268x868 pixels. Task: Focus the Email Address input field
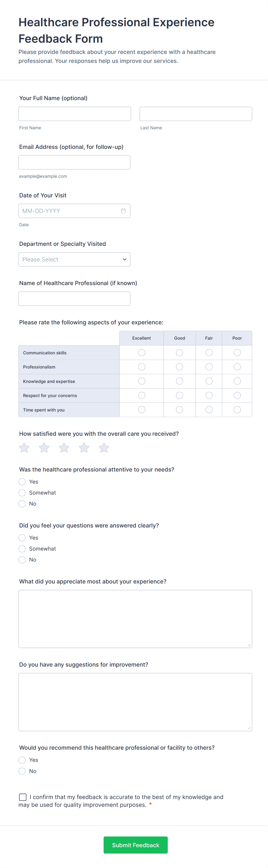[x=74, y=162]
